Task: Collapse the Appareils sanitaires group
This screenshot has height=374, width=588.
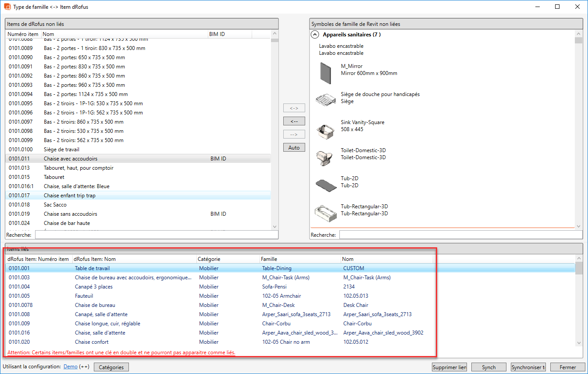Action: [314, 35]
